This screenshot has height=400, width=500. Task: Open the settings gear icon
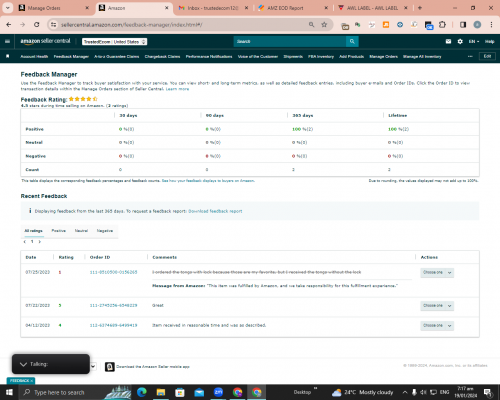click(x=460, y=41)
